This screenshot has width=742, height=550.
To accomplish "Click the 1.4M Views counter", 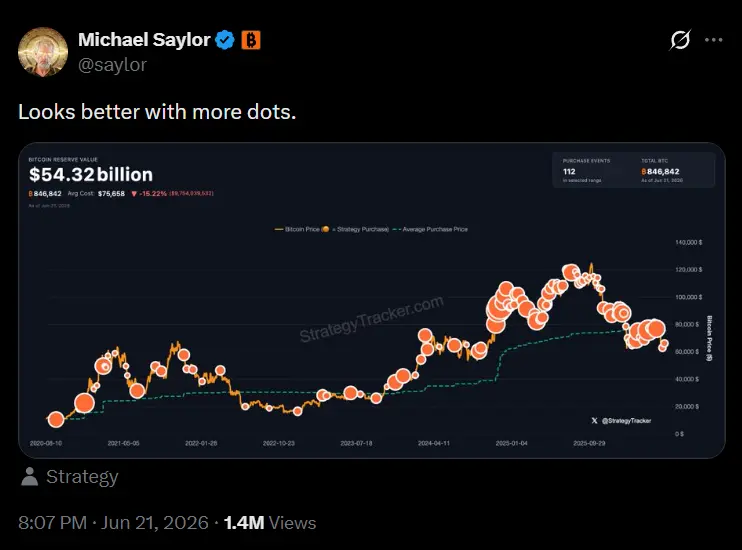I will (x=270, y=523).
